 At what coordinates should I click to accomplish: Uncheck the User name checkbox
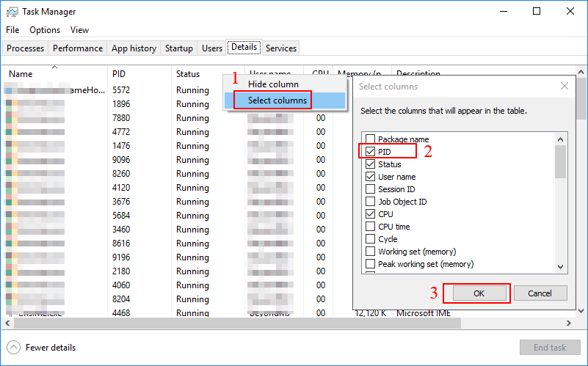coord(370,177)
